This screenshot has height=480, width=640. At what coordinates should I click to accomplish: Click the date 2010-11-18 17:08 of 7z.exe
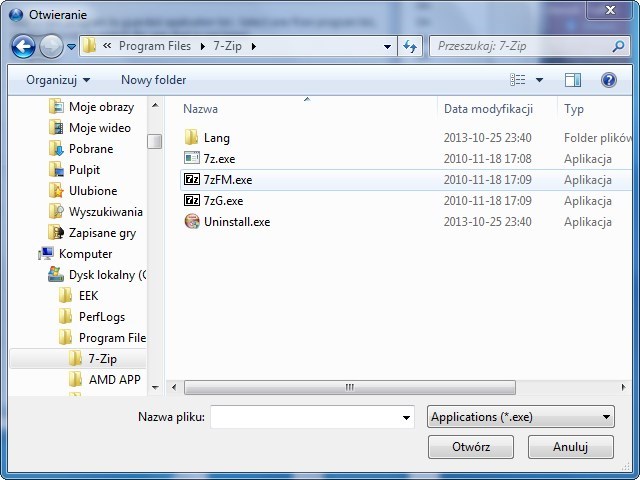487,159
